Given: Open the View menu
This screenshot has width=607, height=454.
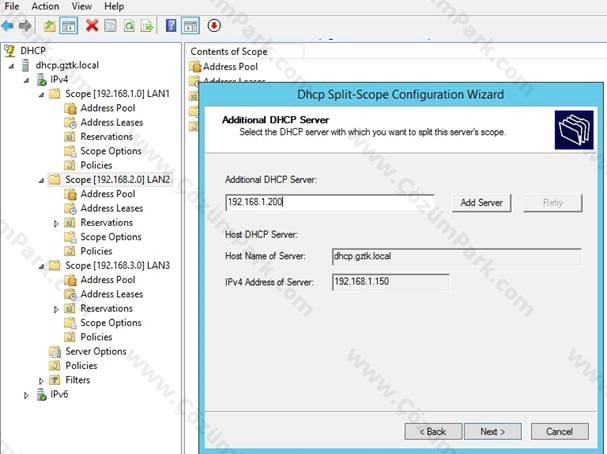Looking at the screenshot, I should [x=81, y=6].
